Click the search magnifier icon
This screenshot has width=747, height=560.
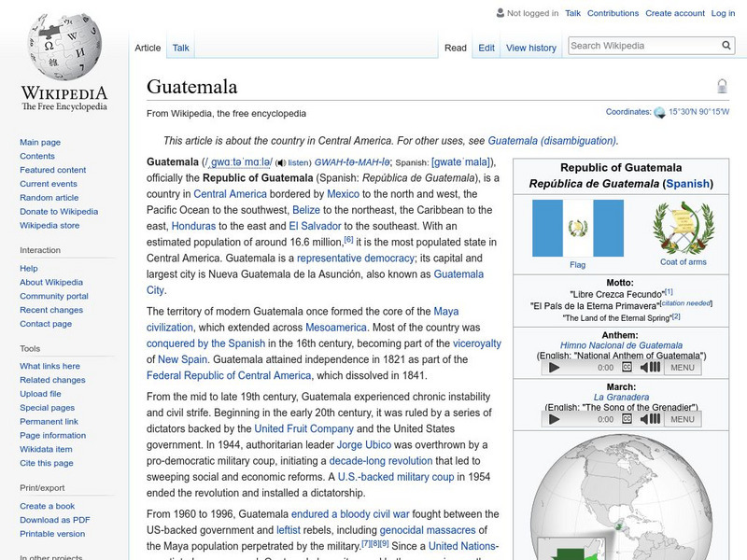726,46
